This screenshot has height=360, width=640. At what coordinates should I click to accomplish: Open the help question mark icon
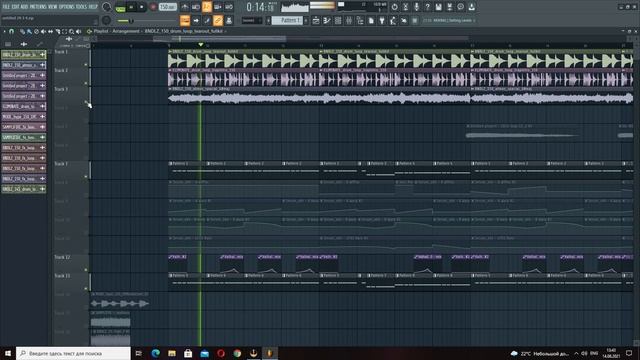pos(427,7)
